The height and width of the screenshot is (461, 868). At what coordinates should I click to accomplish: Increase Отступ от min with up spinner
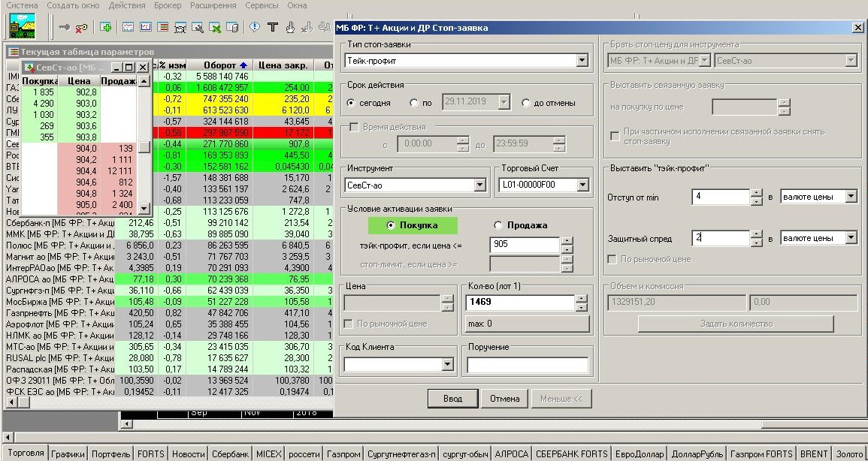[x=757, y=193]
